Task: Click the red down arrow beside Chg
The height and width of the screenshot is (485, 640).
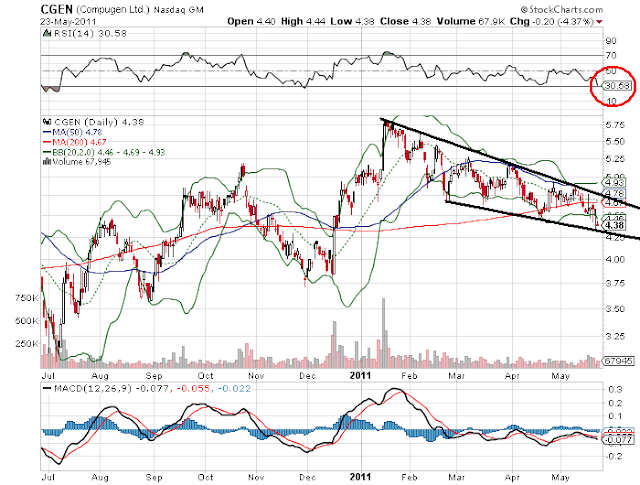Action: pos(599,22)
